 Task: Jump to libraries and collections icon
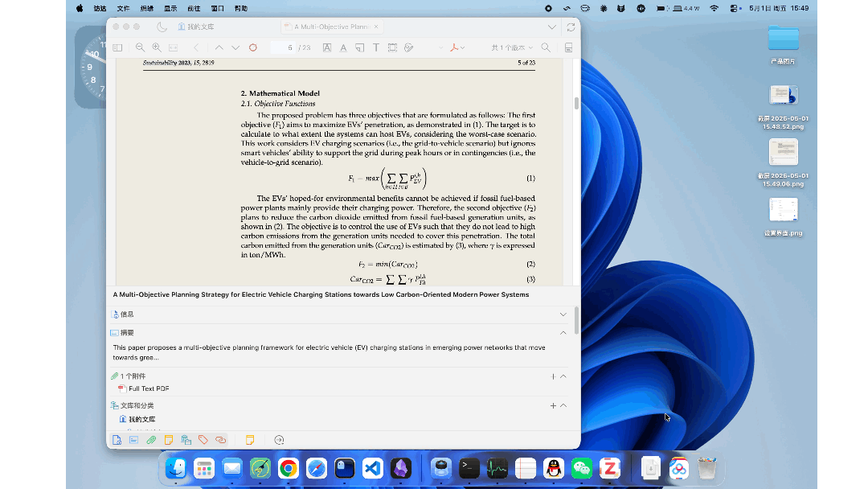pos(186,440)
